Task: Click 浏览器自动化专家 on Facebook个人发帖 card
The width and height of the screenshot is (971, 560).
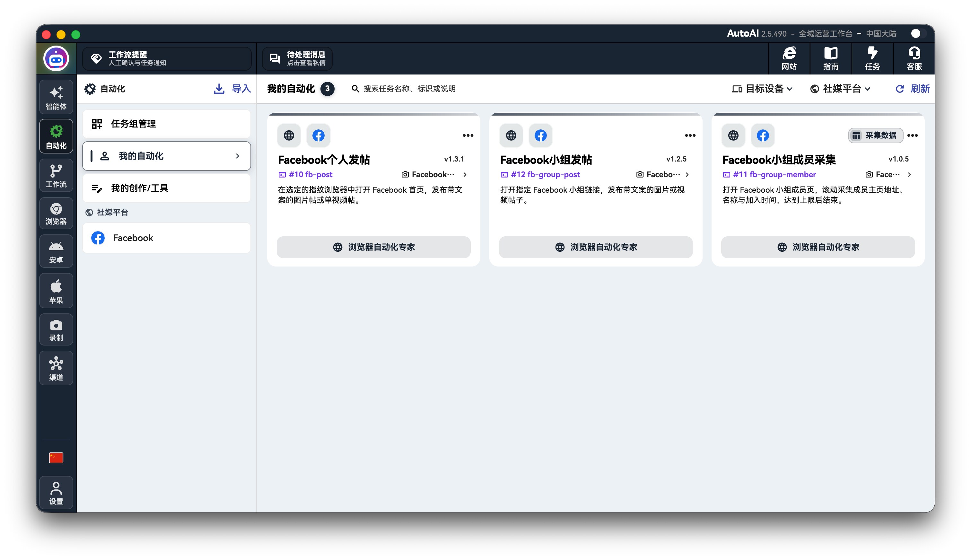Action: tap(373, 247)
